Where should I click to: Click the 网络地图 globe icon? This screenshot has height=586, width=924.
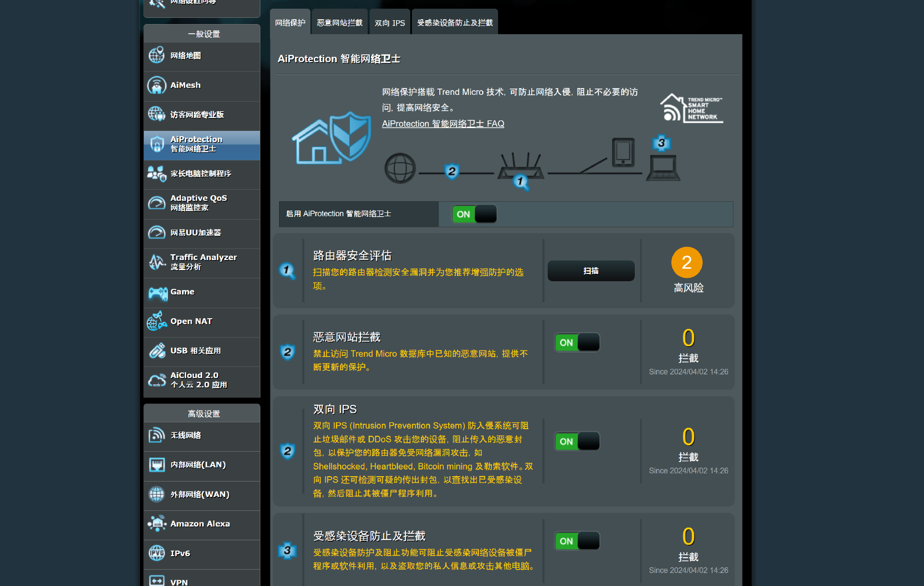156,55
